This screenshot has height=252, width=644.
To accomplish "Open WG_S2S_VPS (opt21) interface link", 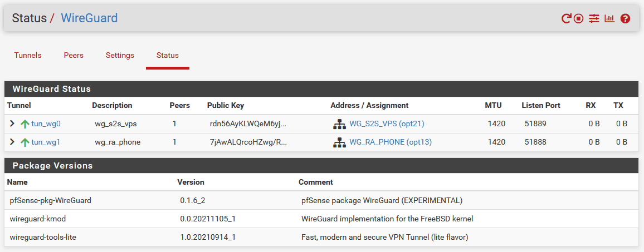I will 387,123.
